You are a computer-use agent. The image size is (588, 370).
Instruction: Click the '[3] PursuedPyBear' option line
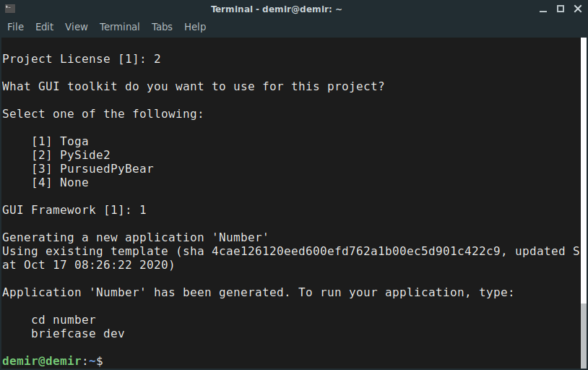point(92,169)
